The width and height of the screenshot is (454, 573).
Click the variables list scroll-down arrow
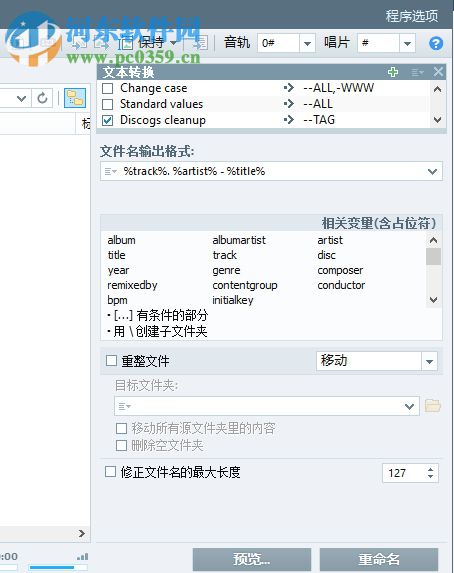point(434,300)
